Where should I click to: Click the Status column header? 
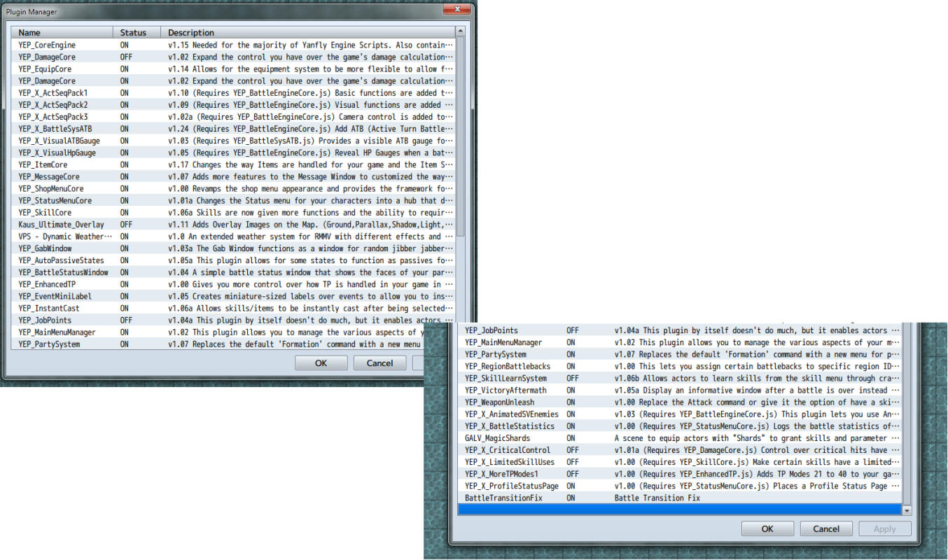[x=137, y=32]
